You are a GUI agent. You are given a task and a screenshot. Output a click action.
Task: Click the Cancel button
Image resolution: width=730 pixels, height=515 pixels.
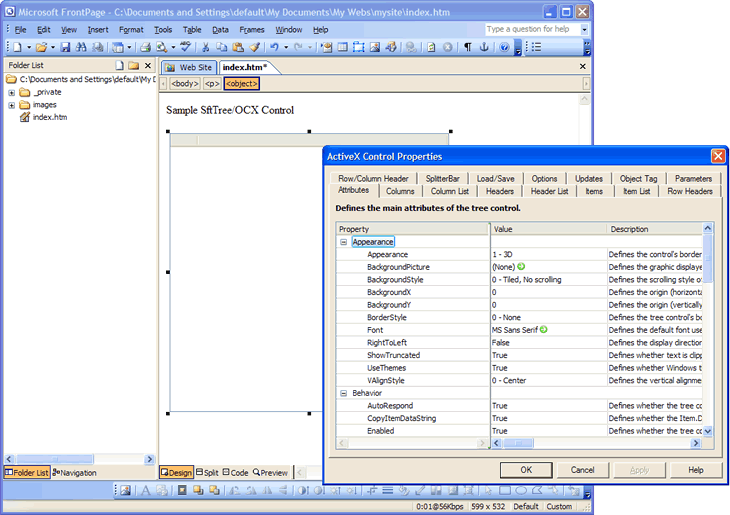[x=582, y=469]
